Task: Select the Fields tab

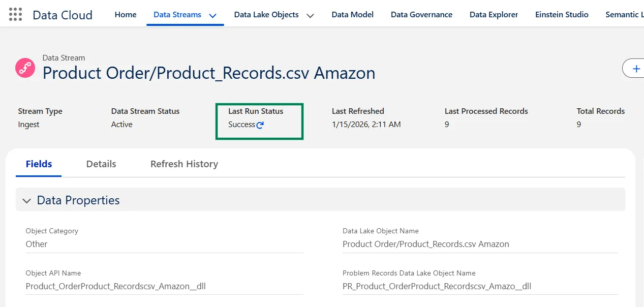Action: [x=39, y=164]
